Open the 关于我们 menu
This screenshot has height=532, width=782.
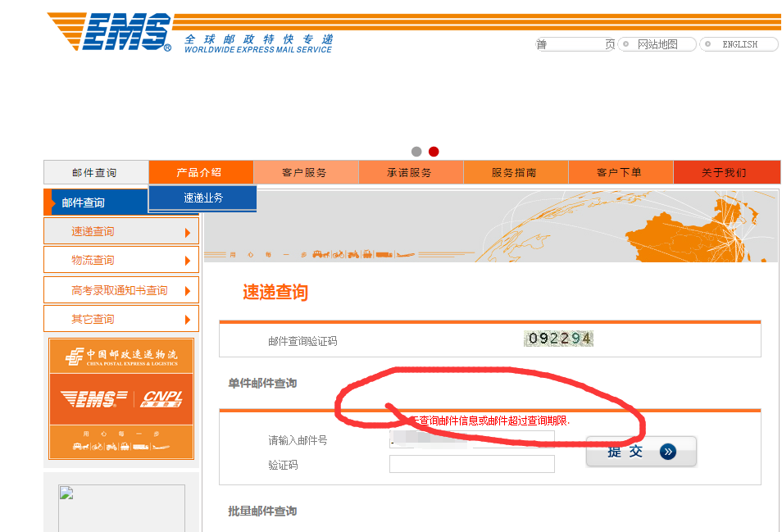click(x=725, y=172)
